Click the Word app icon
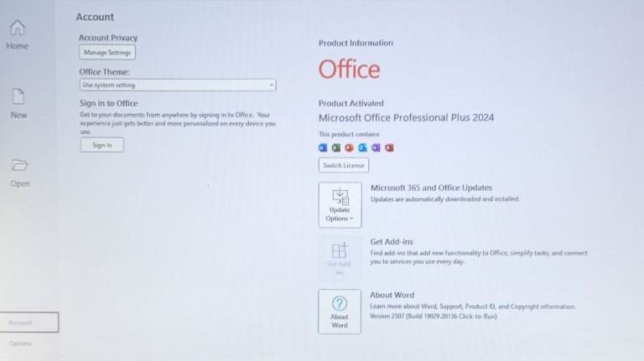The height and width of the screenshot is (361, 644). point(323,147)
